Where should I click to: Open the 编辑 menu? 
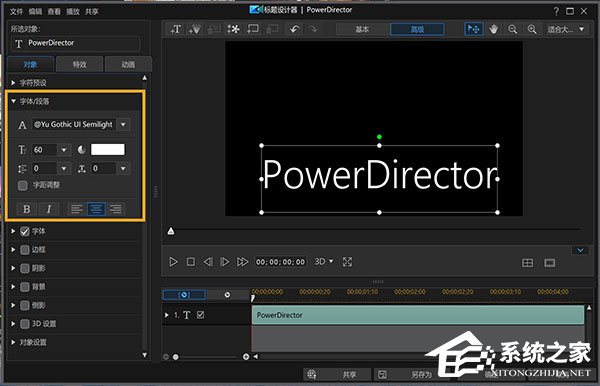click(35, 11)
